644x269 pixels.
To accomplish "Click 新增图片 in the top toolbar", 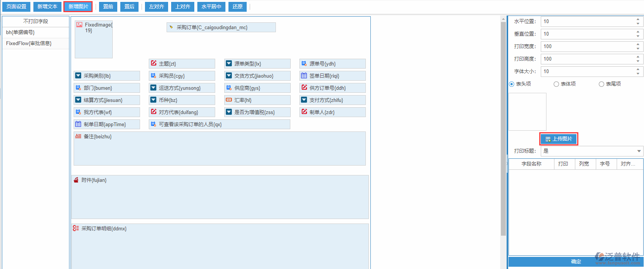I will tap(78, 6).
